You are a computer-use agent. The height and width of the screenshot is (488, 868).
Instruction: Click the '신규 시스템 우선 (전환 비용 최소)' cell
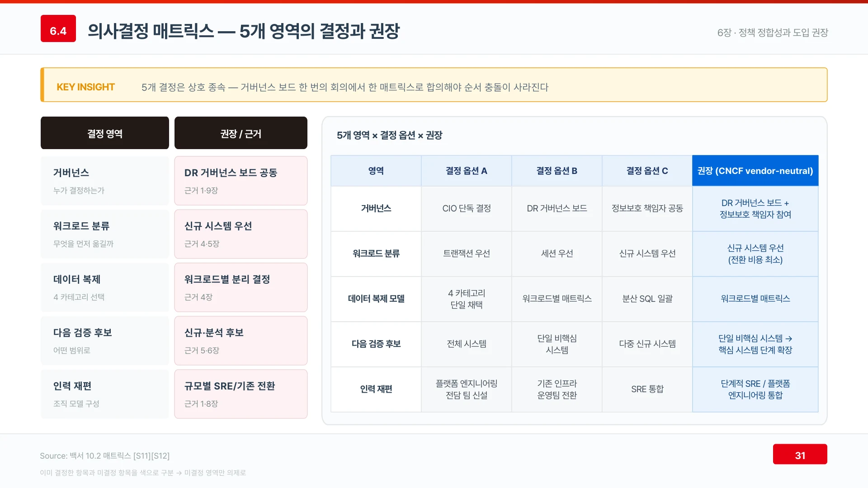point(755,254)
